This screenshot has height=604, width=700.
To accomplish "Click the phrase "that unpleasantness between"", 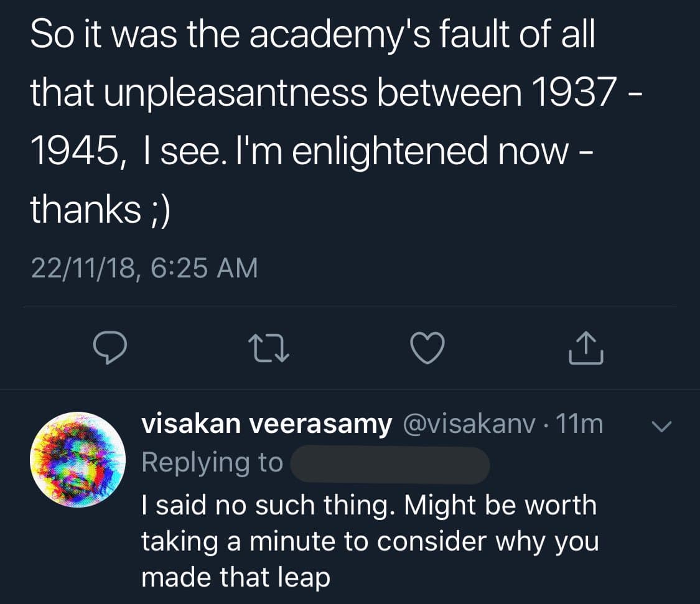I will (x=276, y=92).
